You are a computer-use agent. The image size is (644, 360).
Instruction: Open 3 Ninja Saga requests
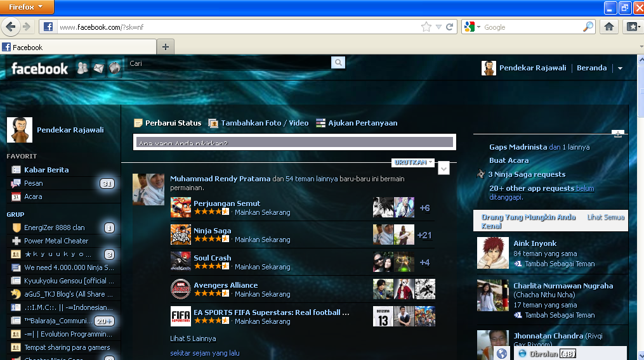point(527,174)
